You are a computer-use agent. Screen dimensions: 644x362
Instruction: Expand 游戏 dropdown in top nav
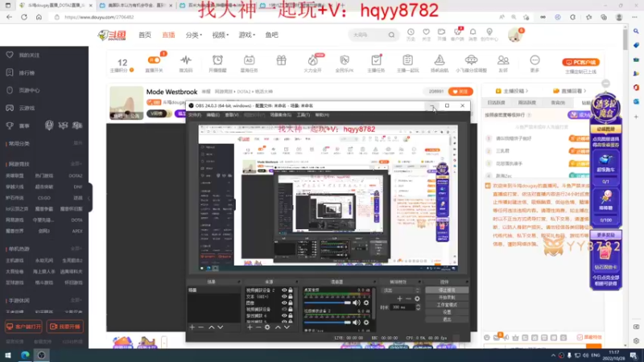(247, 35)
